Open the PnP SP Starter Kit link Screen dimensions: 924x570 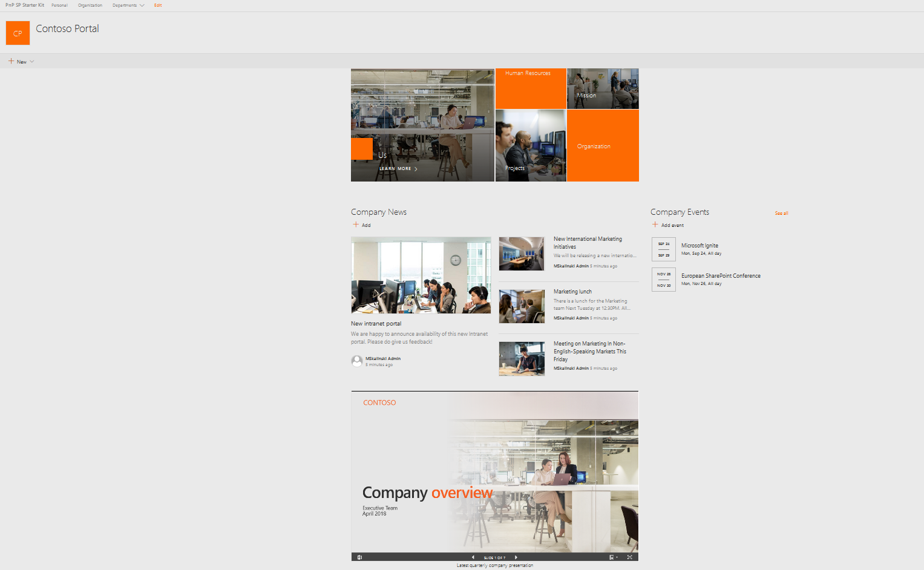(25, 5)
